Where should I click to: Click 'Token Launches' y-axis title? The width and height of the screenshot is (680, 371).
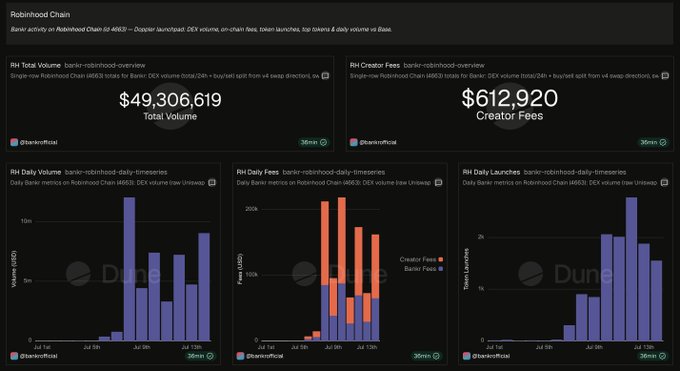point(466,269)
